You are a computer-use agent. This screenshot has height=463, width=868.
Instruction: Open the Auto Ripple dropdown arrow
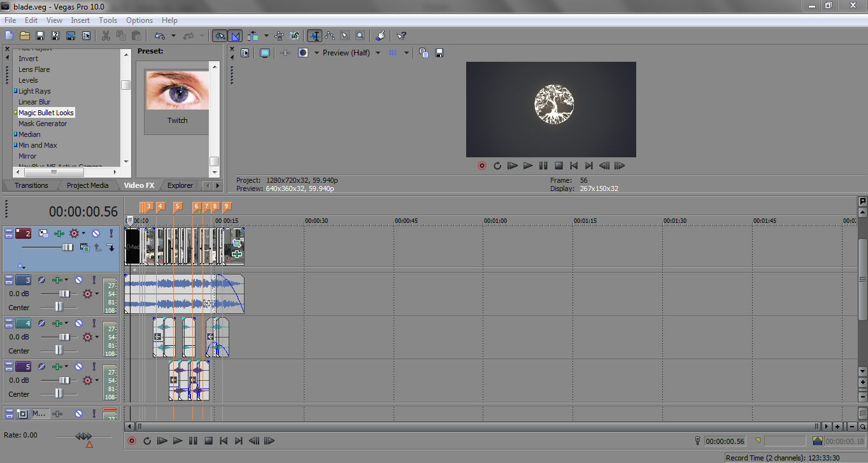tap(266, 36)
